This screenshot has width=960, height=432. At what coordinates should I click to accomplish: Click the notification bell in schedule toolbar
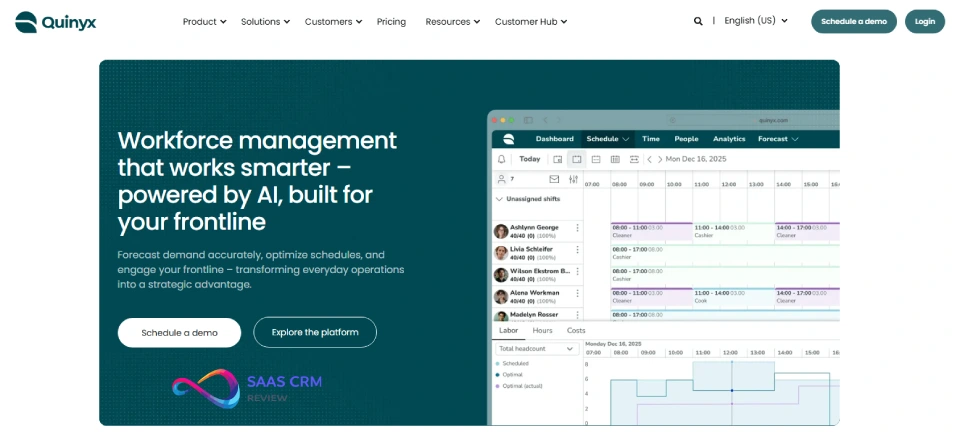502,159
